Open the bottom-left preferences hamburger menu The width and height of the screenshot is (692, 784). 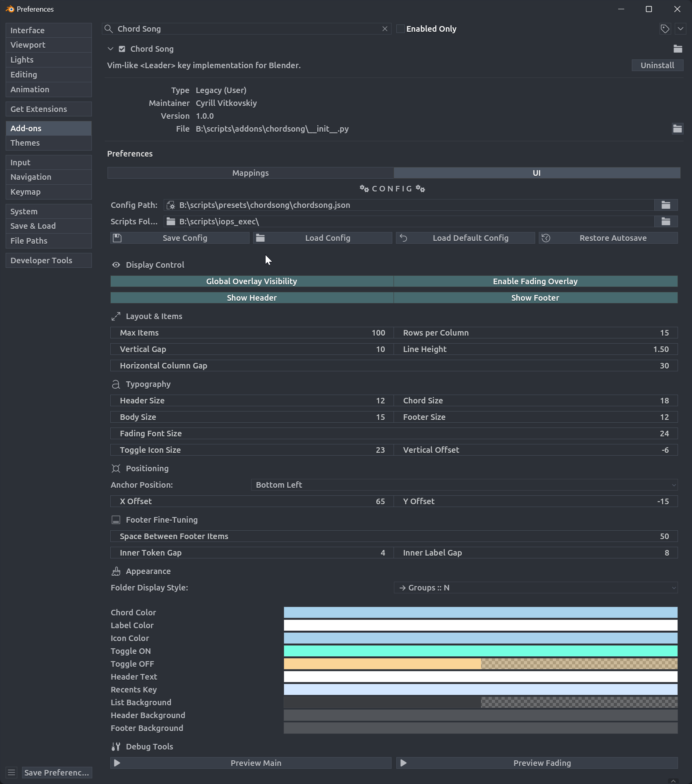point(11,772)
